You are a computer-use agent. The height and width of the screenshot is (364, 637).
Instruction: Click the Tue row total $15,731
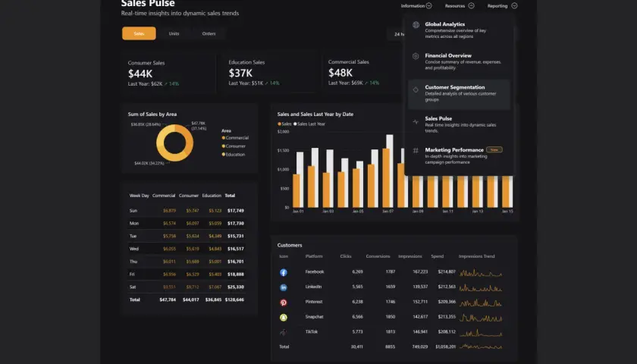(x=236, y=236)
